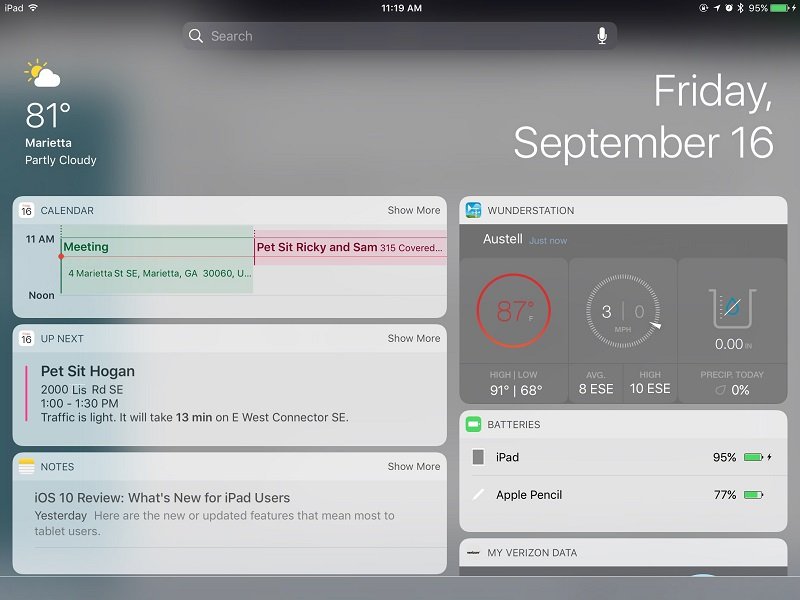Expand Up Next widget with Show More
The image size is (800, 600).
click(x=414, y=338)
